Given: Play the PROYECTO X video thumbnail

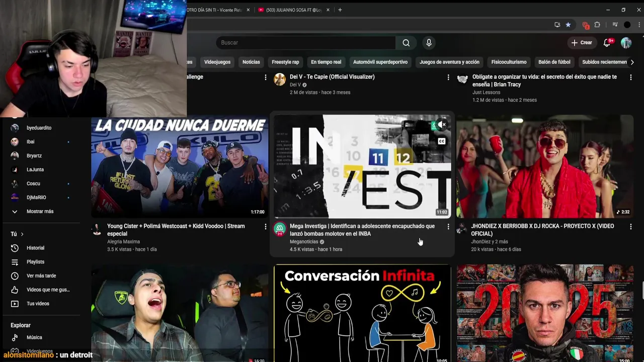Looking at the screenshot, I should point(545,166).
